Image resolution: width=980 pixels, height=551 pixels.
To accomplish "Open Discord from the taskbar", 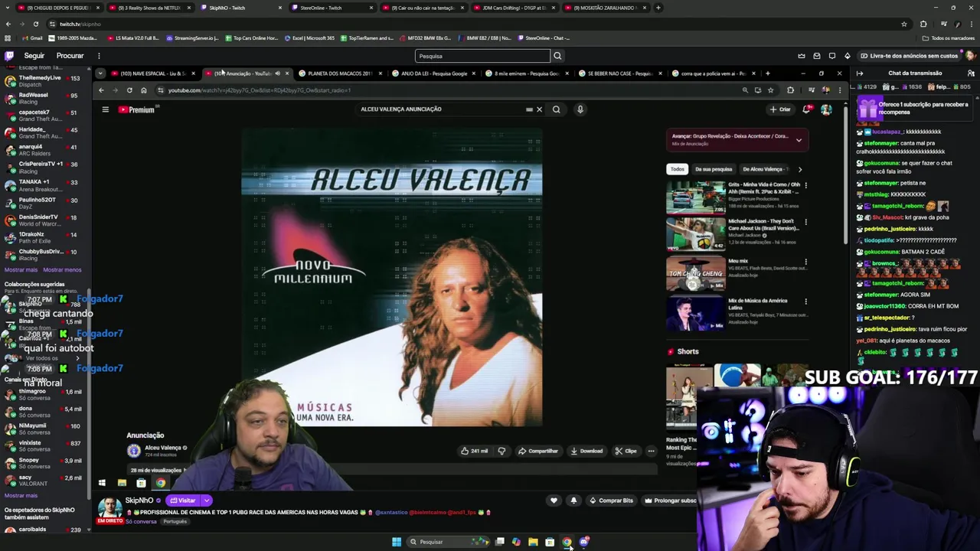I will pyautogui.click(x=584, y=542).
